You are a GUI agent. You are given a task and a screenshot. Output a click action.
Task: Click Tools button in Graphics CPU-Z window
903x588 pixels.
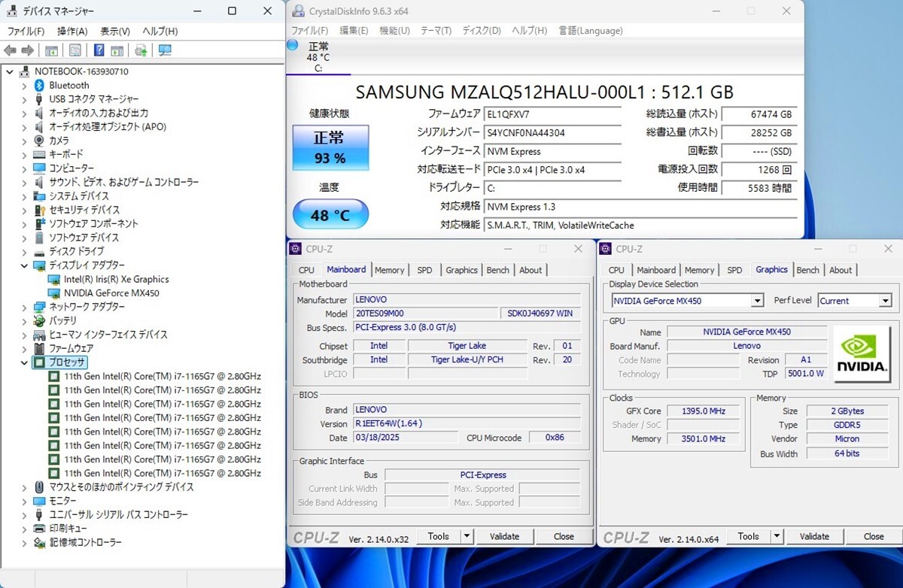[x=748, y=536]
